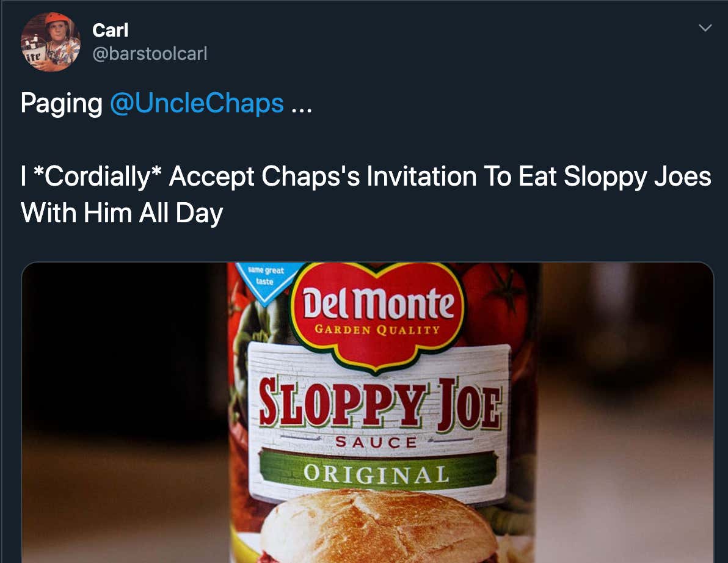Click the word SAUCE on the can

(376, 442)
